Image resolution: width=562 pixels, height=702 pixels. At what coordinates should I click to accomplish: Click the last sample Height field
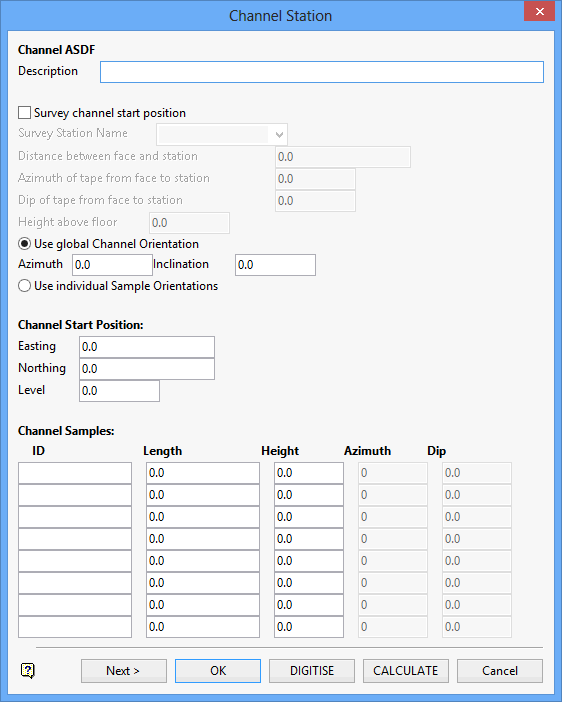point(309,627)
